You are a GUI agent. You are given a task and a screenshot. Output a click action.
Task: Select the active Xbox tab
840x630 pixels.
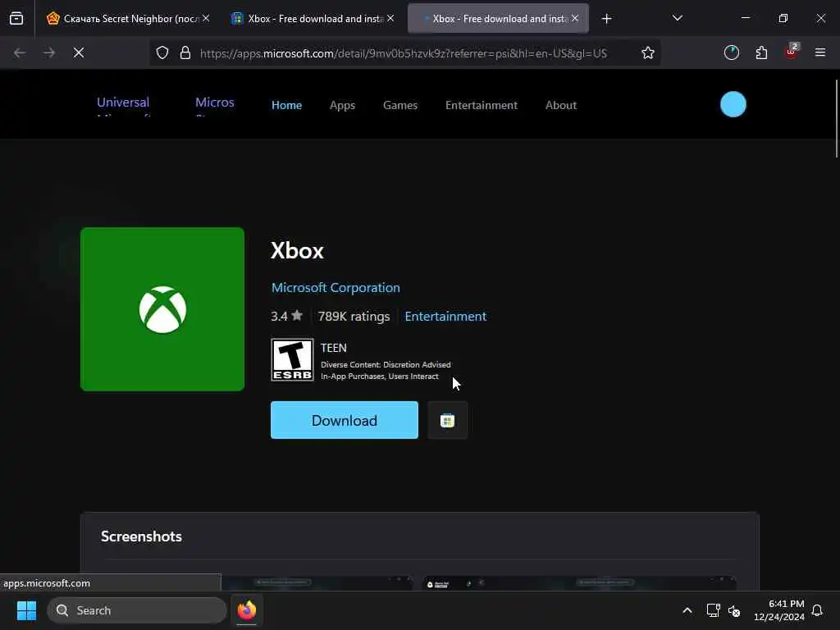point(498,19)
